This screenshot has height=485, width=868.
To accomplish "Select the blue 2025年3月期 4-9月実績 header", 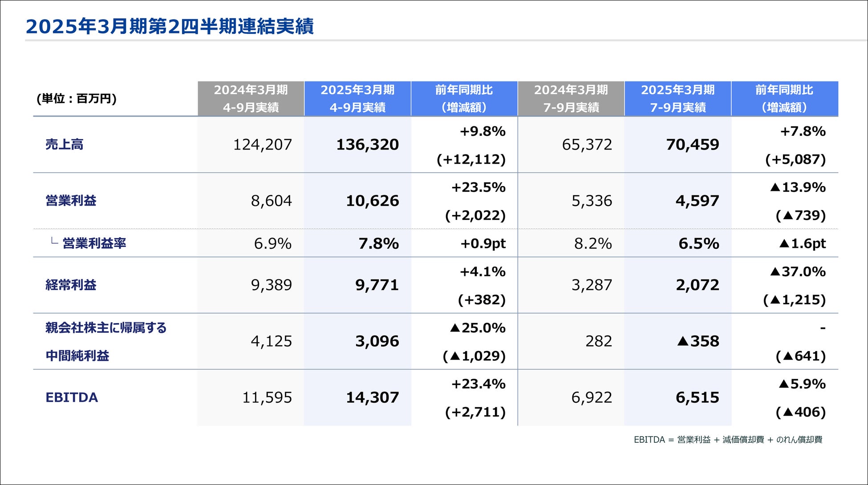I will point(357,98).
